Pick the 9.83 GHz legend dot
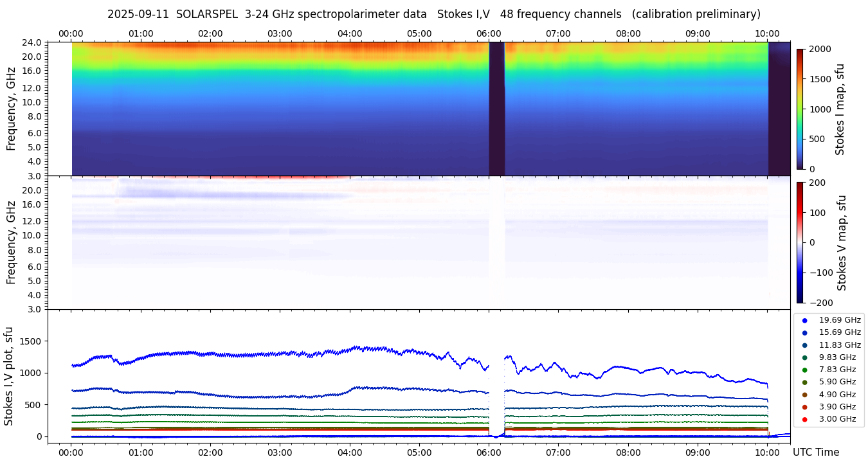The image size is (868, 466). coord(804,357)
